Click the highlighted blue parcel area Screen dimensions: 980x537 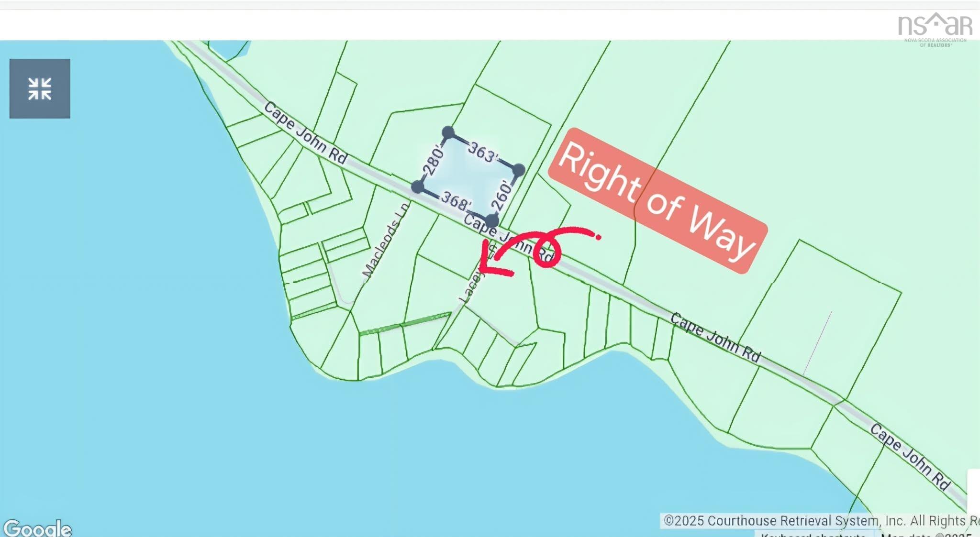click(x=468, y=177)
